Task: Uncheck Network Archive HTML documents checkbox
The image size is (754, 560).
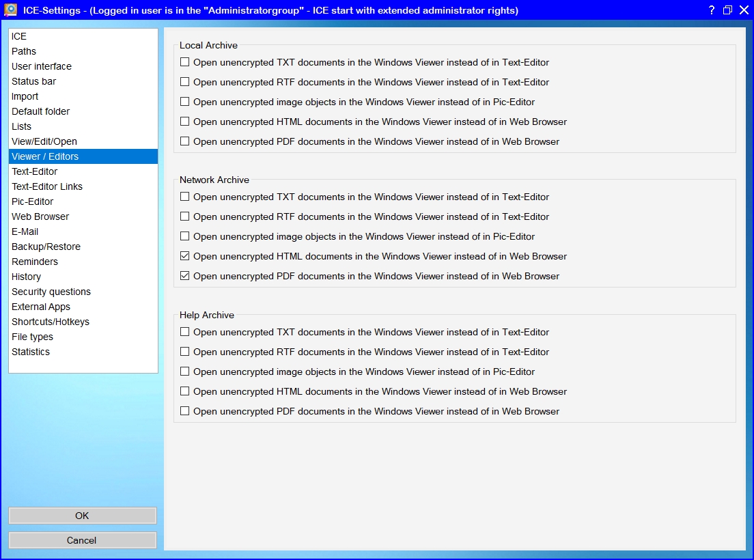Action: tap(185, 257)
